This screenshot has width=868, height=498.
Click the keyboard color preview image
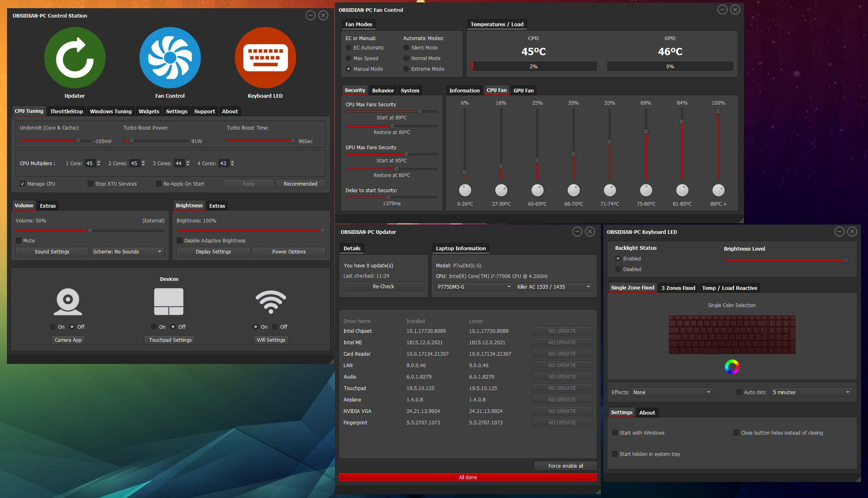coord(732,334)
